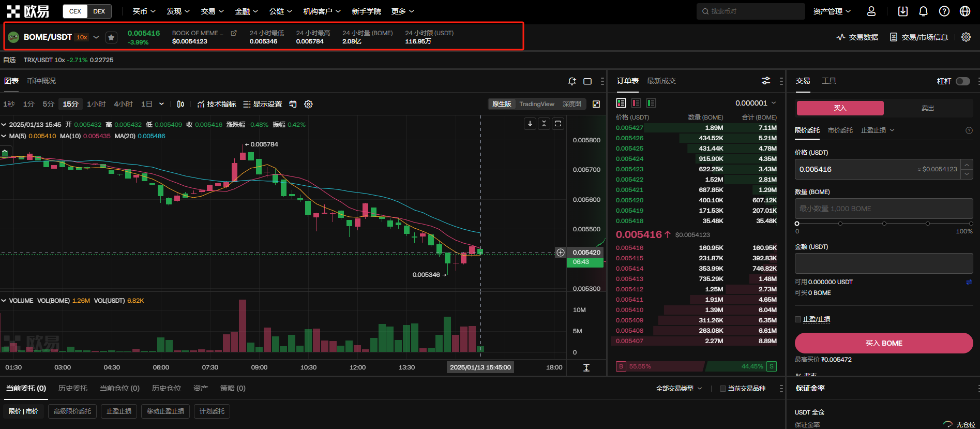
Task: Open limit order help icon
Action: click(x=969, y=130)
